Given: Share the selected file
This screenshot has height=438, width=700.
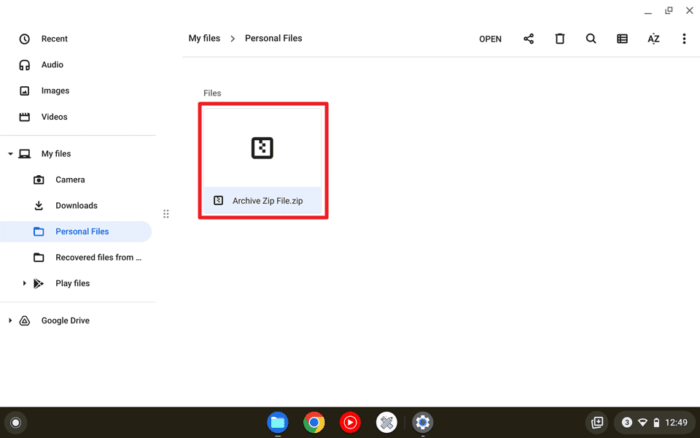Looking at the screenshot, I should tap(529, 39).
